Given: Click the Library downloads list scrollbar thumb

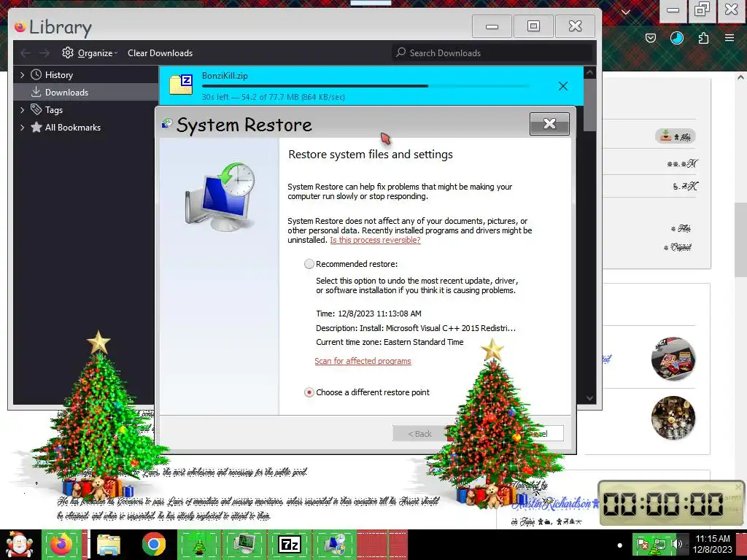Looking at the screenshot, I should pyautogui.click(x=589, y=105).
